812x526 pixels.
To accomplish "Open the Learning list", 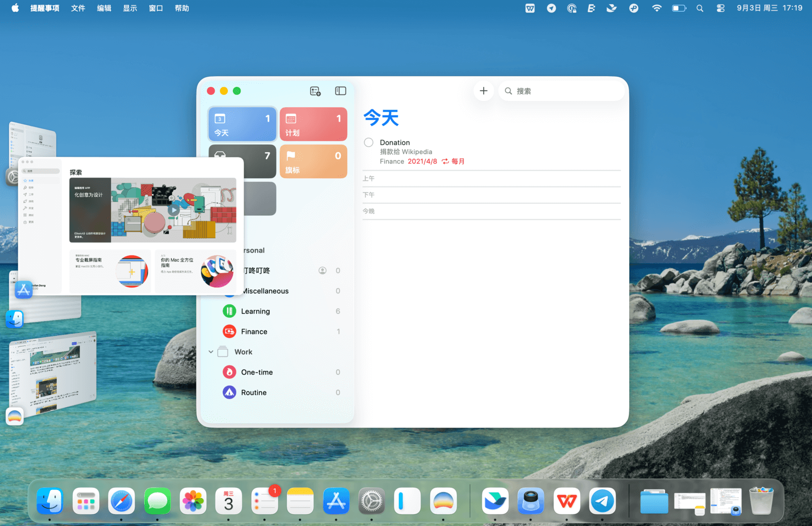I will [255, 311].
